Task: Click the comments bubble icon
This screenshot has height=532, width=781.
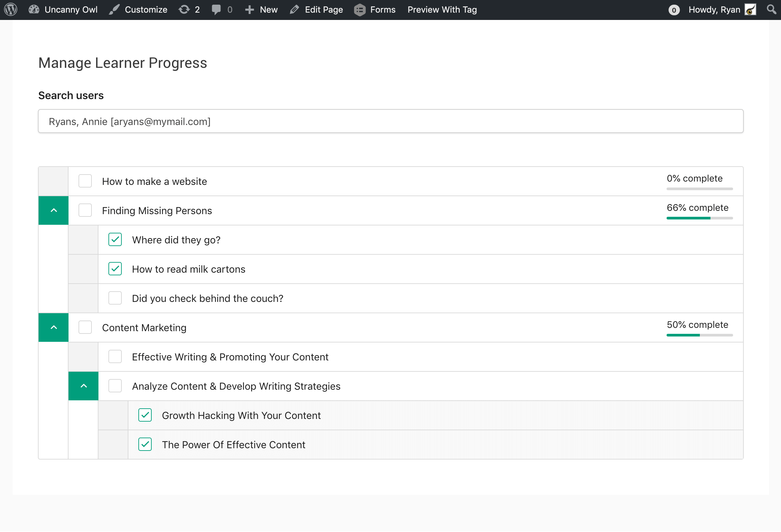Action: tap(217, 9)
